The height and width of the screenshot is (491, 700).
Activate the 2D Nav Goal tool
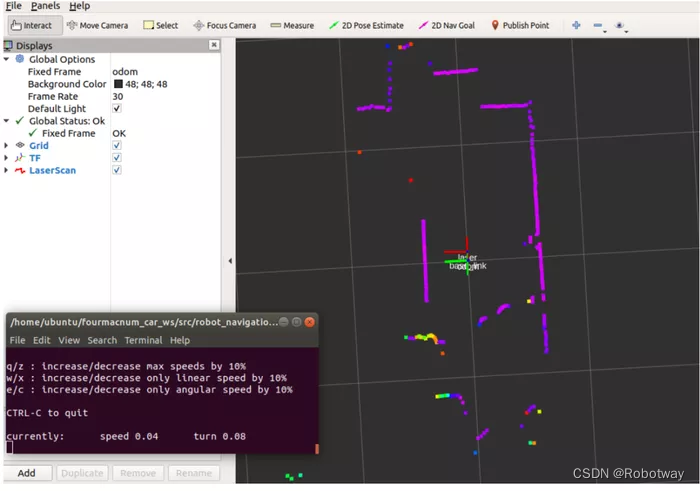point(446,25)
